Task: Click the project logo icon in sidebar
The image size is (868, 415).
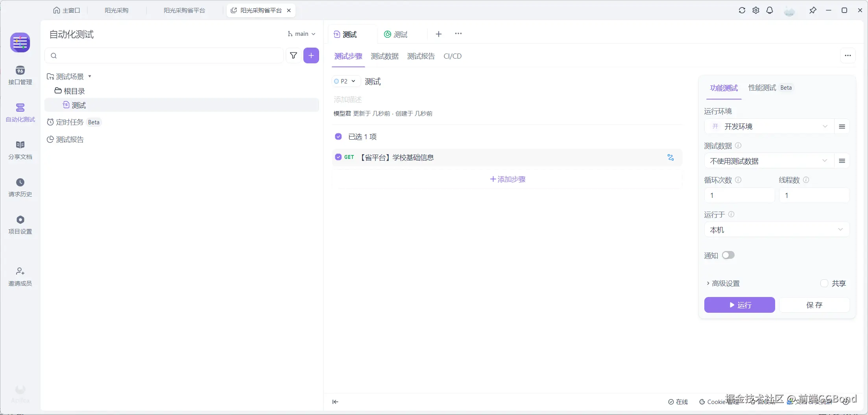Action: coord(20,42)
